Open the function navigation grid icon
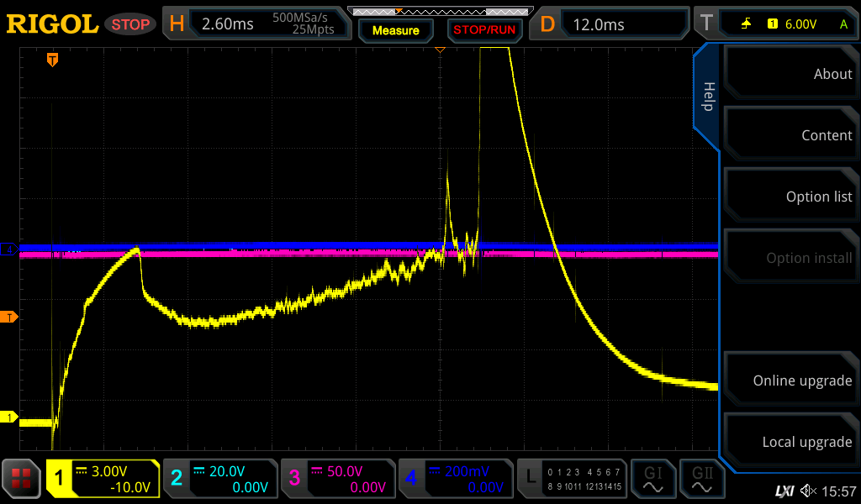The width and height of the screenshot is (861, 504). tap(22, 479)
